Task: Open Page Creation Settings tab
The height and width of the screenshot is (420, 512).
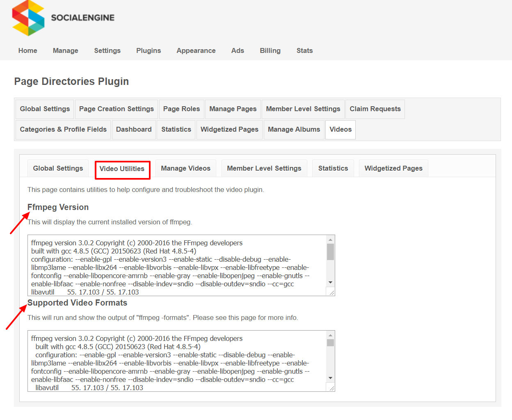Action: pos(117,109)
